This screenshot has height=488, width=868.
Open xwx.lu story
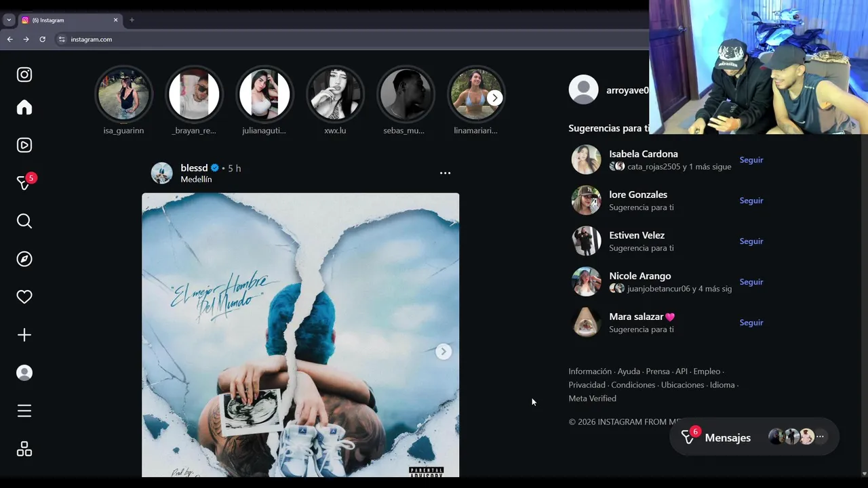click(335, 94)
